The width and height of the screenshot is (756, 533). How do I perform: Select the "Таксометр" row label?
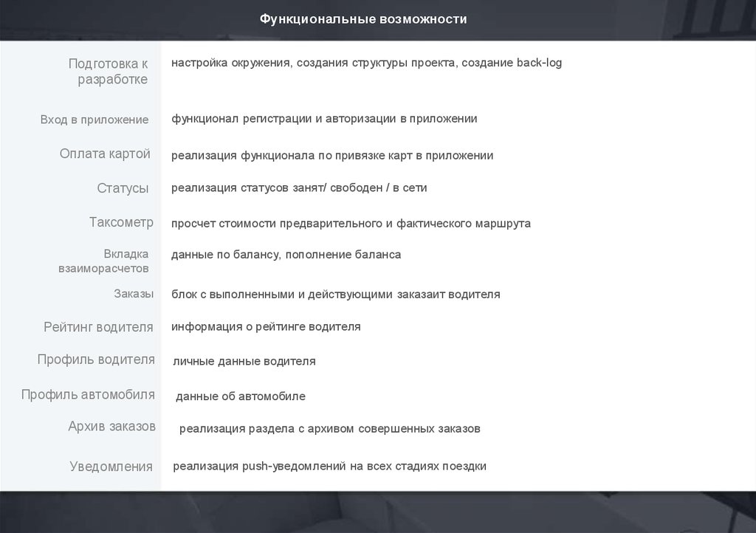click(x=121, y=221)
